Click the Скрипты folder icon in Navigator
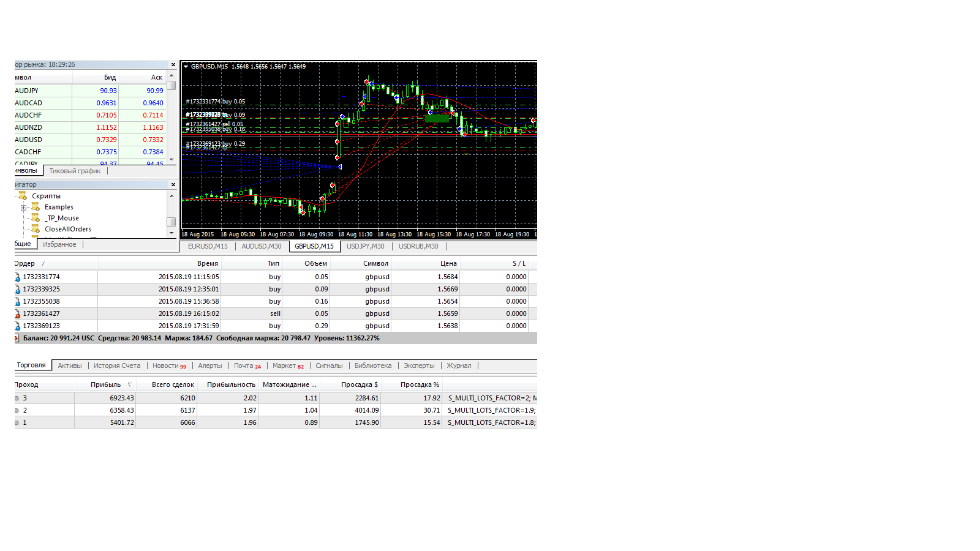Screen dimensions: 980x551 click(23, 196)
